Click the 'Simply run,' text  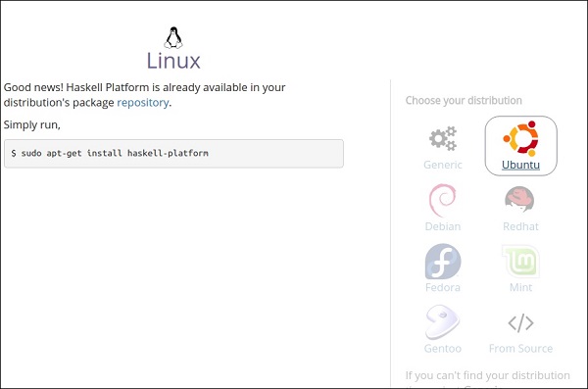point(32,124)
